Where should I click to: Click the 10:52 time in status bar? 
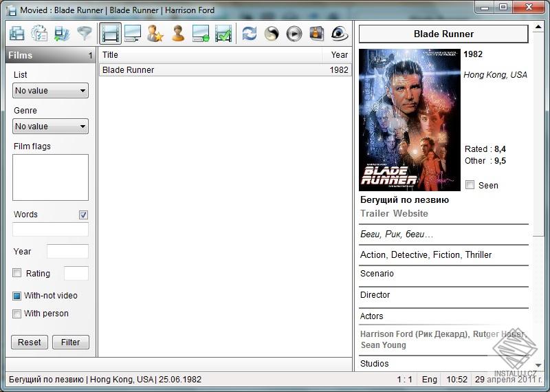(x=456, y=380)
